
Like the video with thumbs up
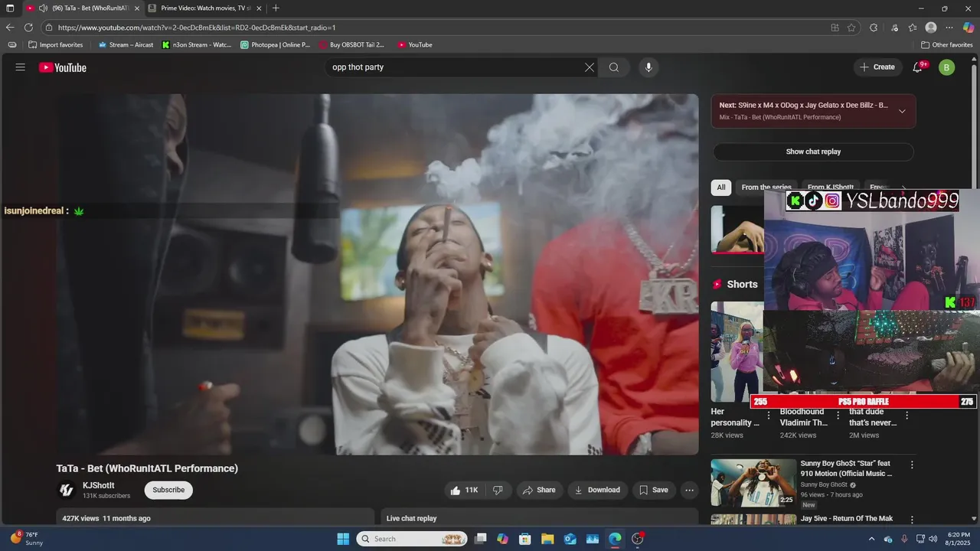[x=464, y=490]
